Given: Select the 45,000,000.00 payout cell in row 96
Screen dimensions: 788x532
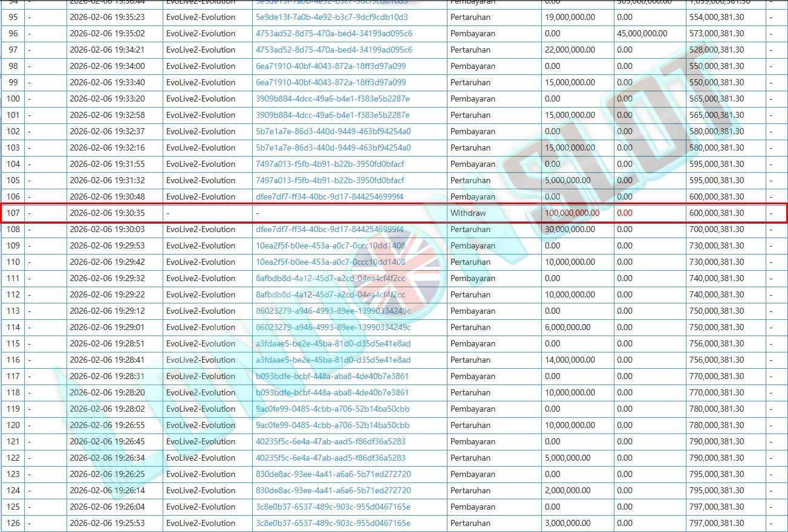Looking at the screenshot, I should tap(642, 34).
